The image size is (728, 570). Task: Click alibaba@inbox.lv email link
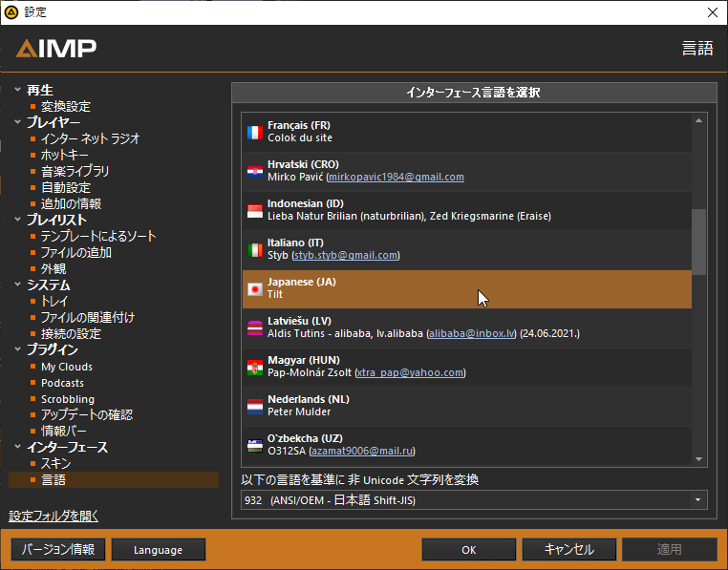472,334
